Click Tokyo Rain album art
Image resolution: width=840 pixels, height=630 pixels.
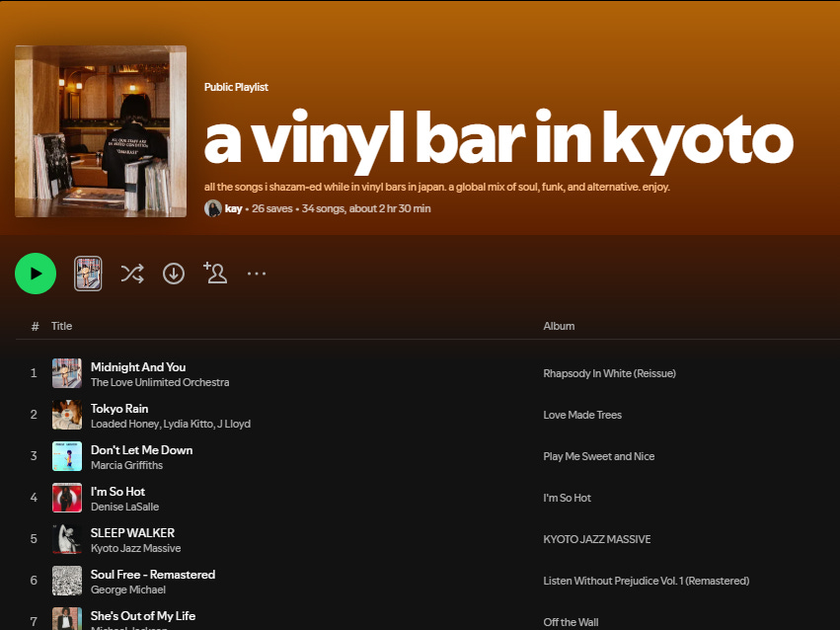click(67, 415)
